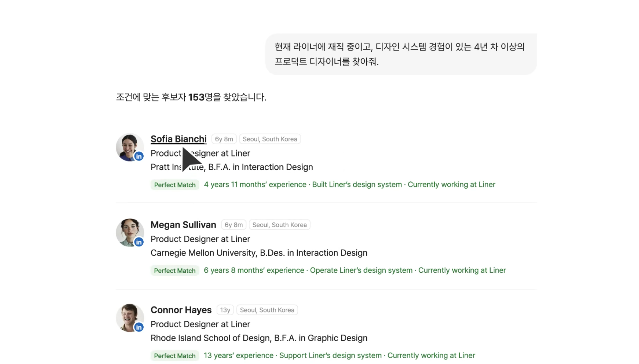The width and height of the screenshot is (639, 364).
Task: Click LinkedIn badge on Sofia Bianchi's avatar
Action: [139, 156]
